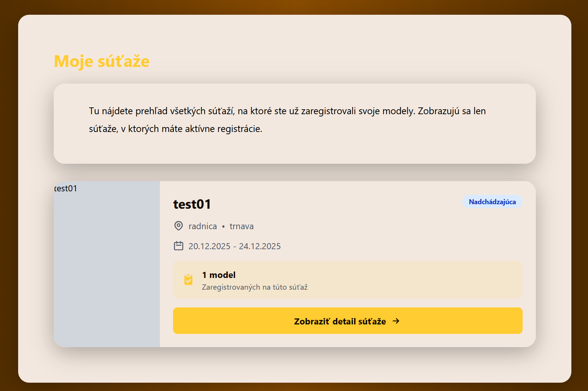Click the Zobraziť detail súťaže button label text
Screen dimensions: 588x391
coord(340,321)
